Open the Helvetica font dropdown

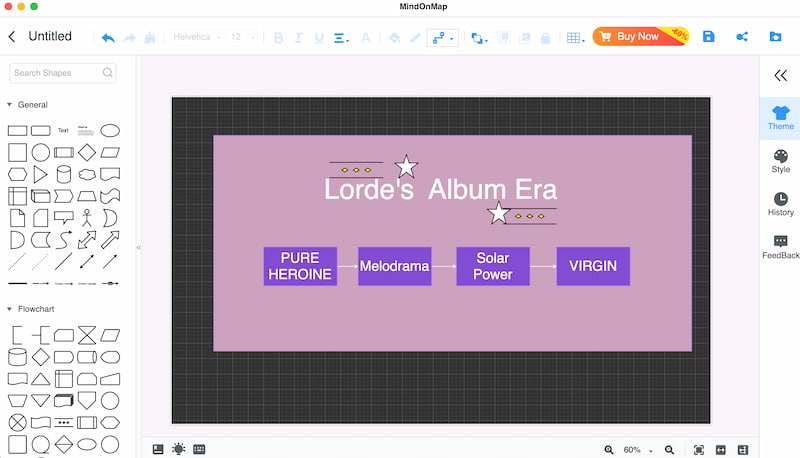click(197, 37)
